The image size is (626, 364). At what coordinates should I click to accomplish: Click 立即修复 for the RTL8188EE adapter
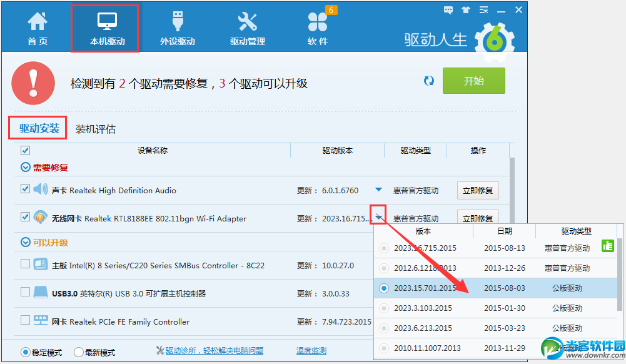478,217
